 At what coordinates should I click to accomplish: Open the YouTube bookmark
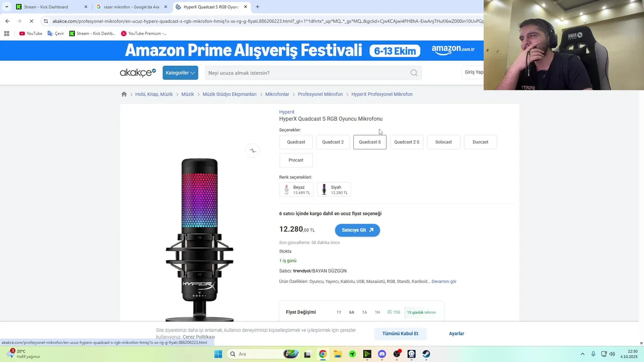tap(31, 34)
